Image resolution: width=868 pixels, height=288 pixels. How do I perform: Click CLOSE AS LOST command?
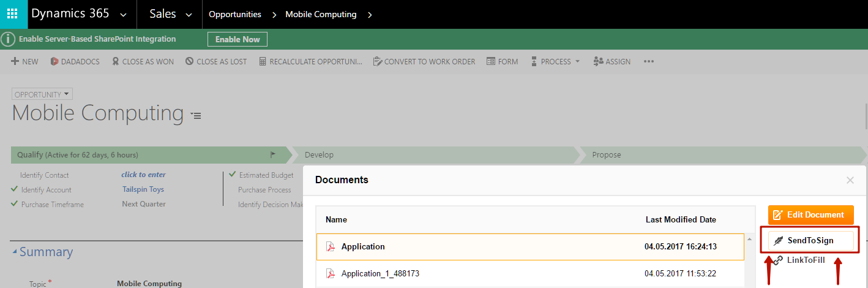[x=216, y=61]
